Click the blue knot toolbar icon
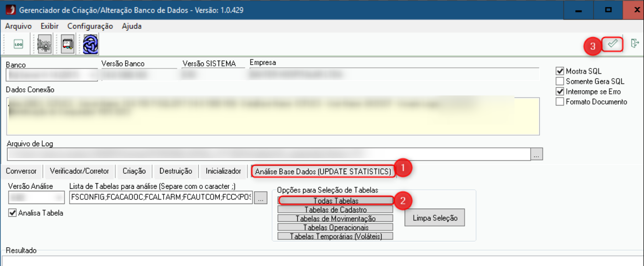This screenshot has height=266, width=644. (x=90, y=45)
